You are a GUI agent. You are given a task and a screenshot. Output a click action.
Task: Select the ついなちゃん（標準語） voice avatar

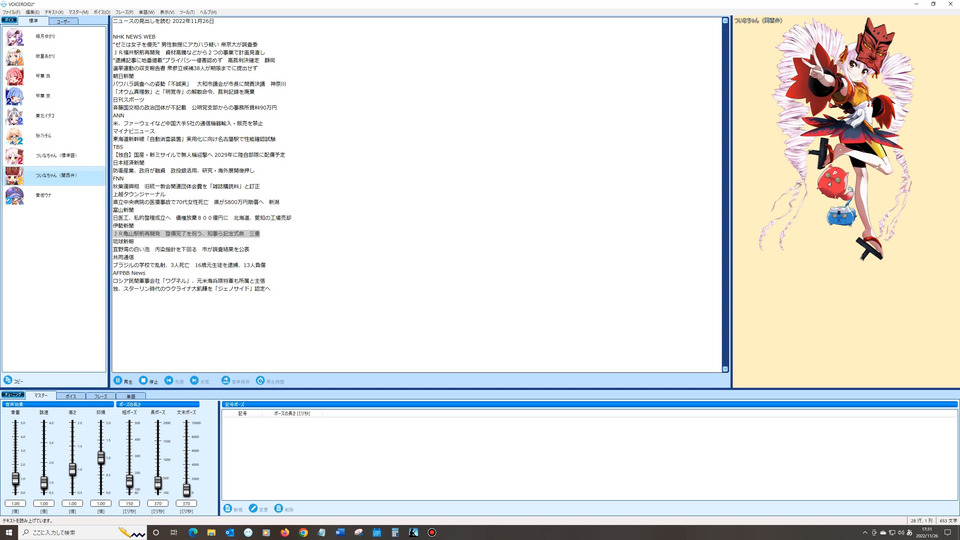coord(14,156)
